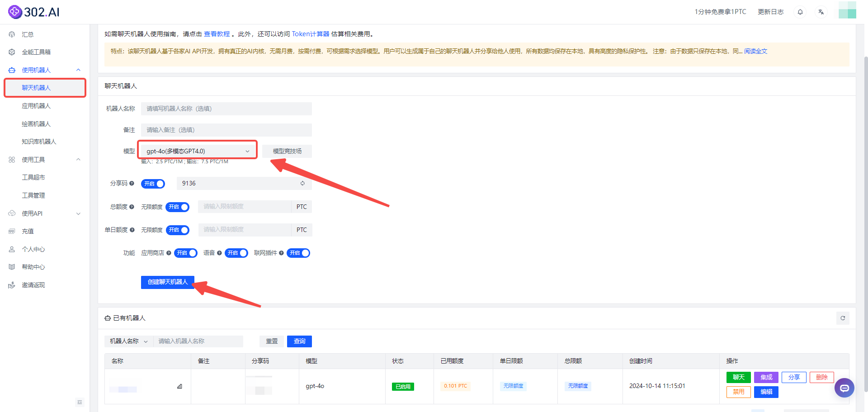Click 分享 action button
This screenshot has height=412, width=868.
click(x=794, y=377)
